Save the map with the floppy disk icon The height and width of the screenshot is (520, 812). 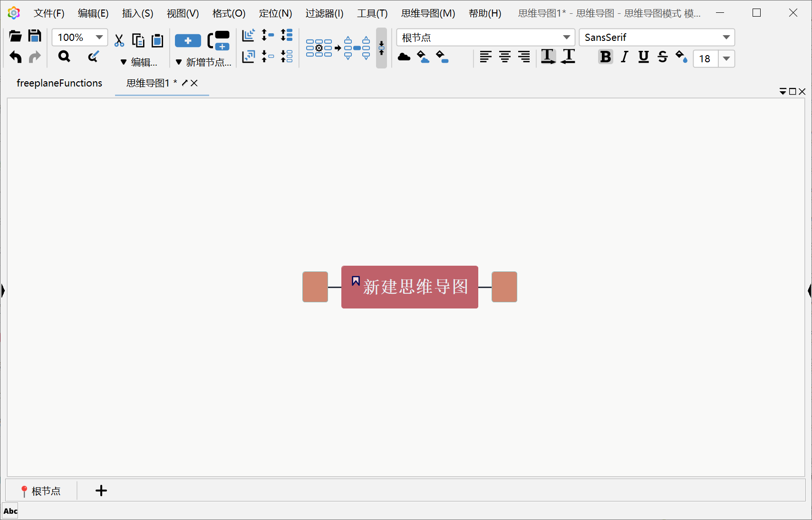coord(35,36)
